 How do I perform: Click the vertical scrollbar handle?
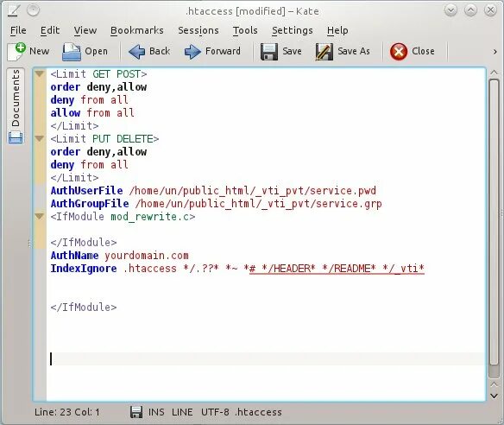[x=494, y=222]
